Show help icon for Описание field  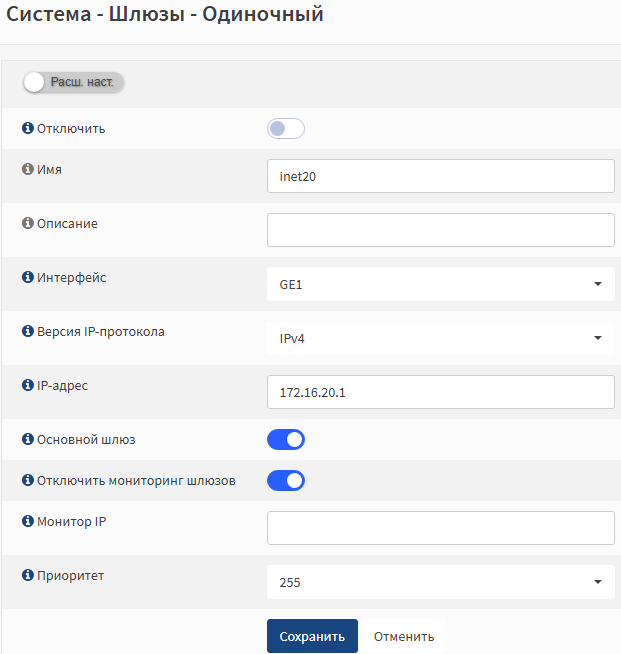point(28,223)
